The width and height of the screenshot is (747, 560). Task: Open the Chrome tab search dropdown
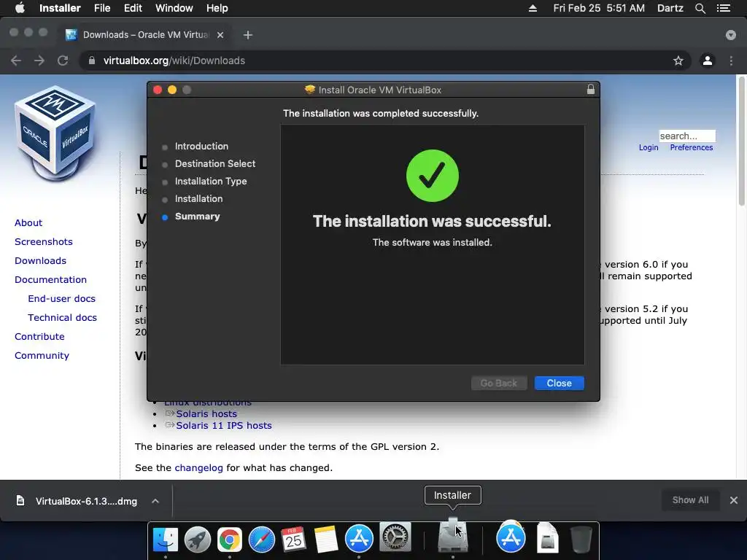pyautogui.click(x=731, y=35)
